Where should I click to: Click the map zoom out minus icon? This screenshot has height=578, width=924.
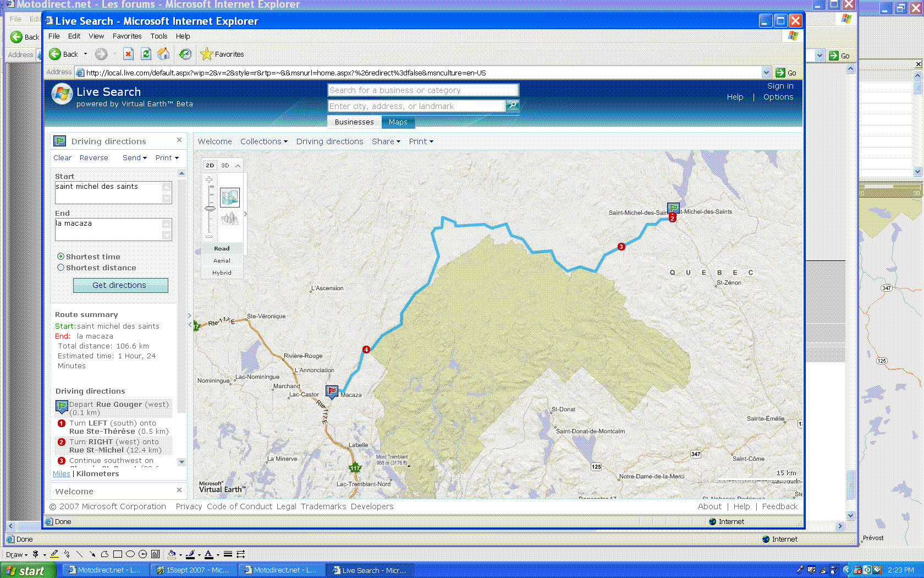coord(209,237)
